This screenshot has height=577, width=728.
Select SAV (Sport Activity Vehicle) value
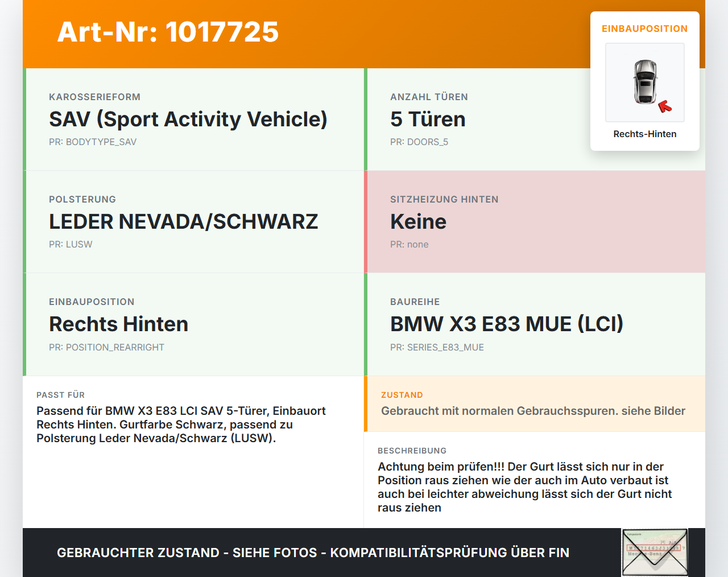point(188,119)
